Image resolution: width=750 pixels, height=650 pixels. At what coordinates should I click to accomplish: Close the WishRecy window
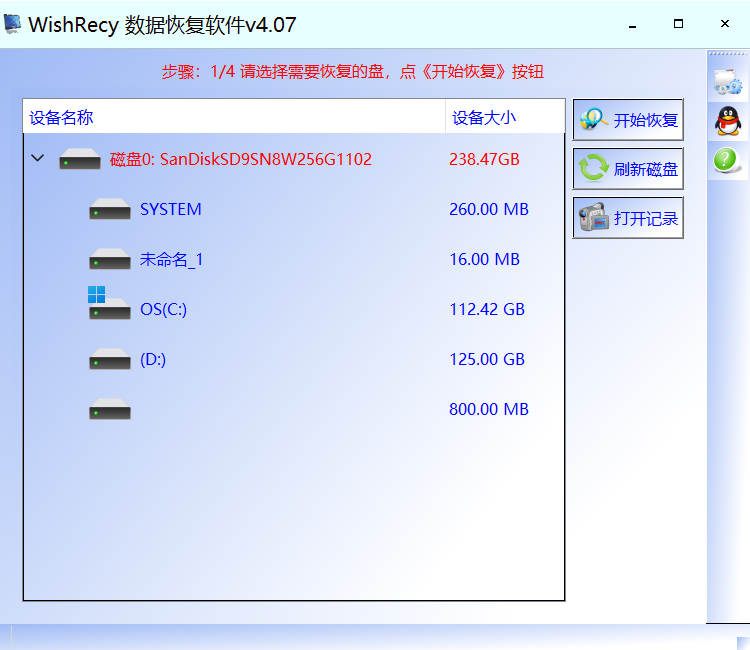click(x=725, y=24)
